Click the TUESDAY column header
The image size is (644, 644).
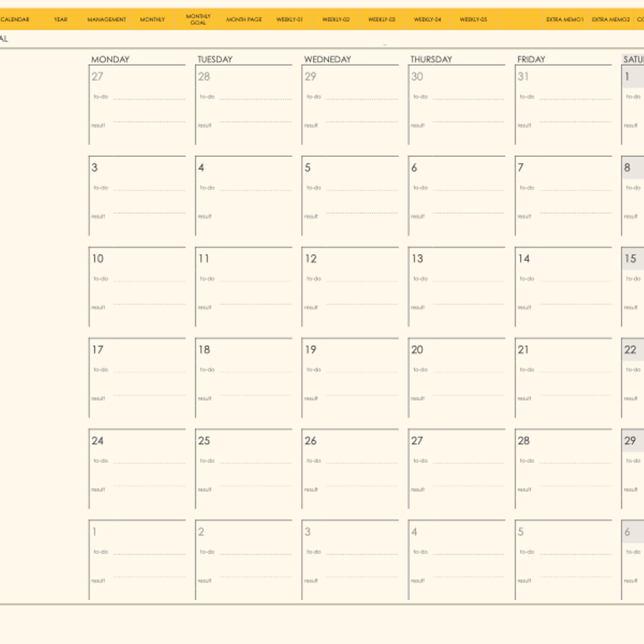[x=215, y=59]
